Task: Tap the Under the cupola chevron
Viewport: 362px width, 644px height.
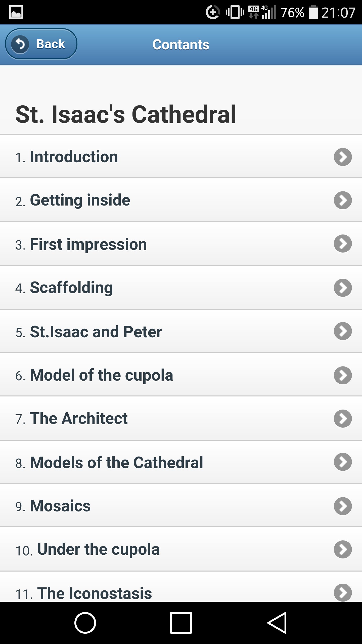Action: coord(343,549)
